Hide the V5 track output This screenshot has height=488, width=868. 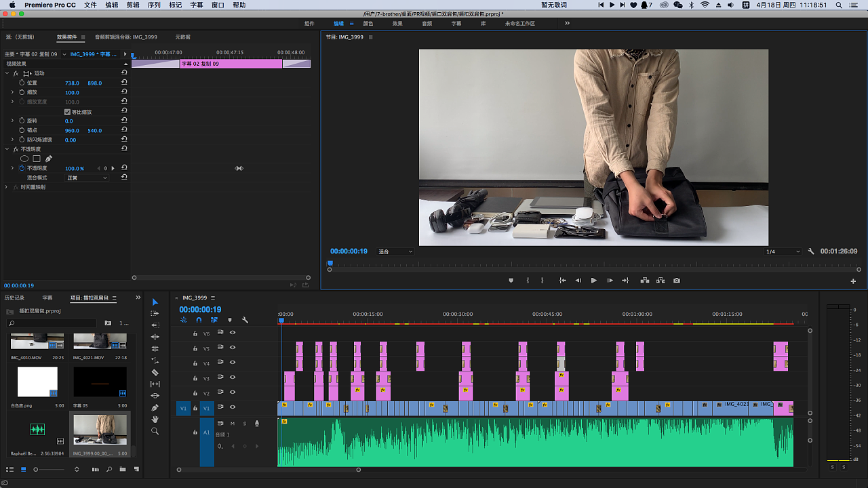tap(233, 348)
